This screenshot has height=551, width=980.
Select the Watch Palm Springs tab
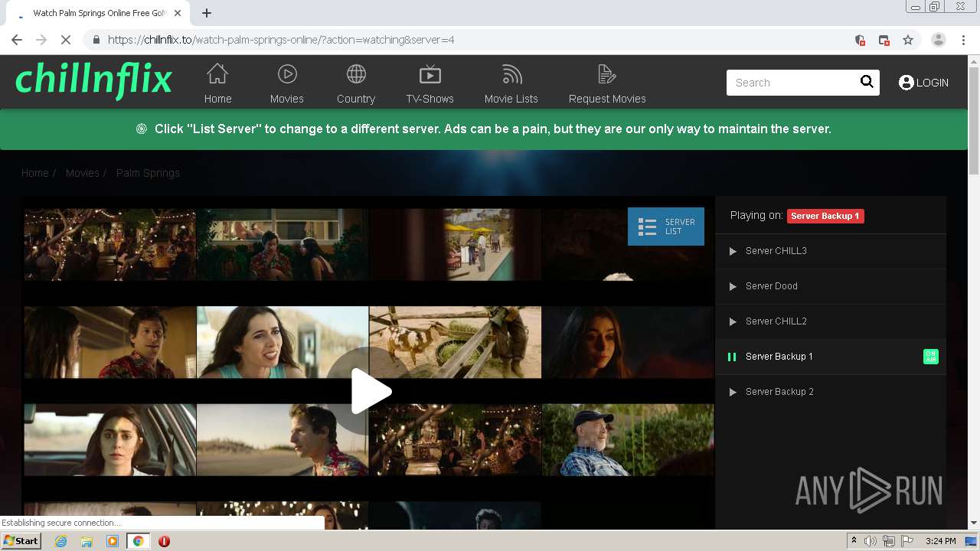(100, 13)
